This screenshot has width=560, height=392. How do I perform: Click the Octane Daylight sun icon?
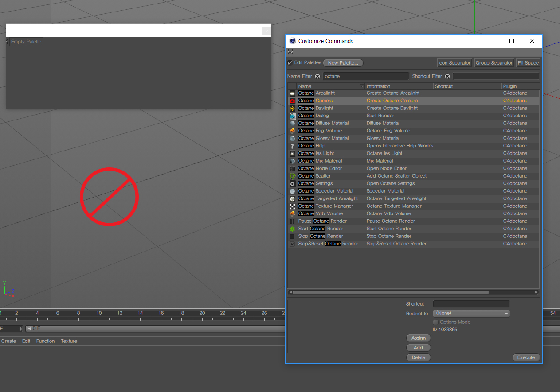[292, 109]
